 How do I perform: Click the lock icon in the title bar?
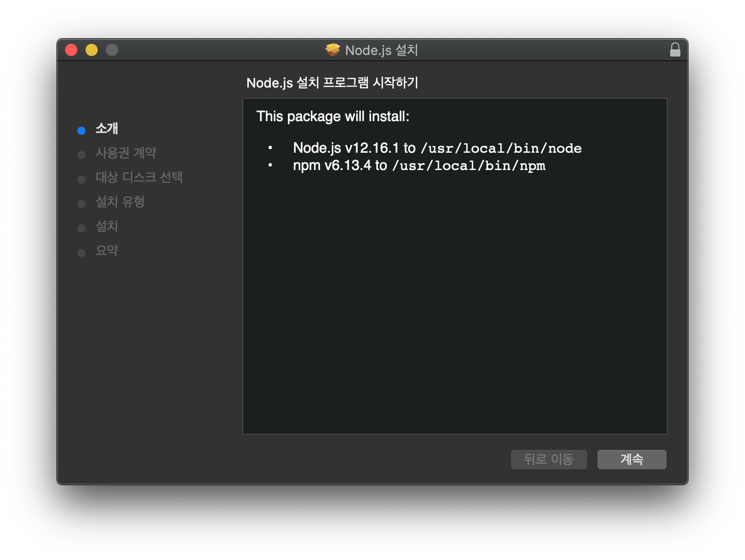pos(675,49)
